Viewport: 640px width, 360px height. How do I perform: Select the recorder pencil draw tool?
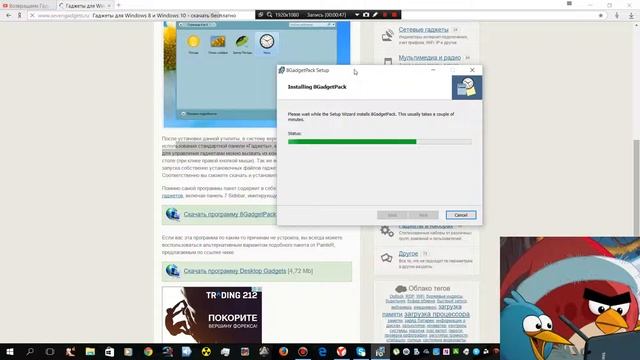pos(375,15)
